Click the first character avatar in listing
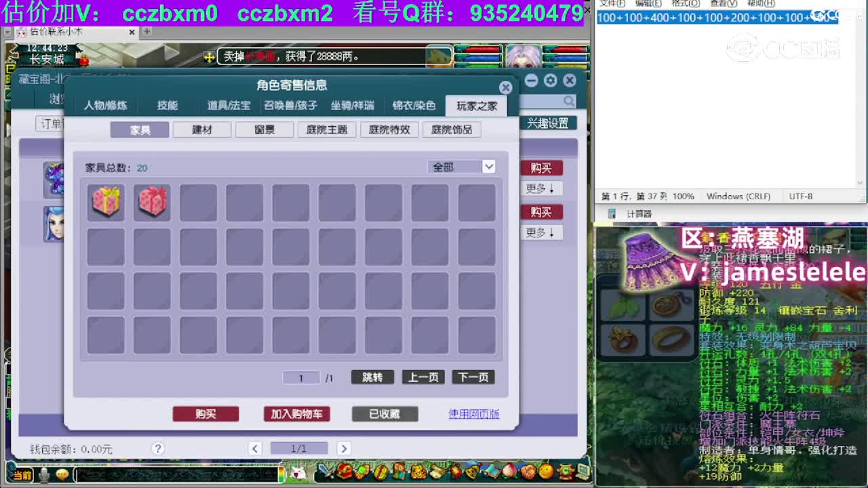This screenshot has height=488, width=868. tap(54, 180)
